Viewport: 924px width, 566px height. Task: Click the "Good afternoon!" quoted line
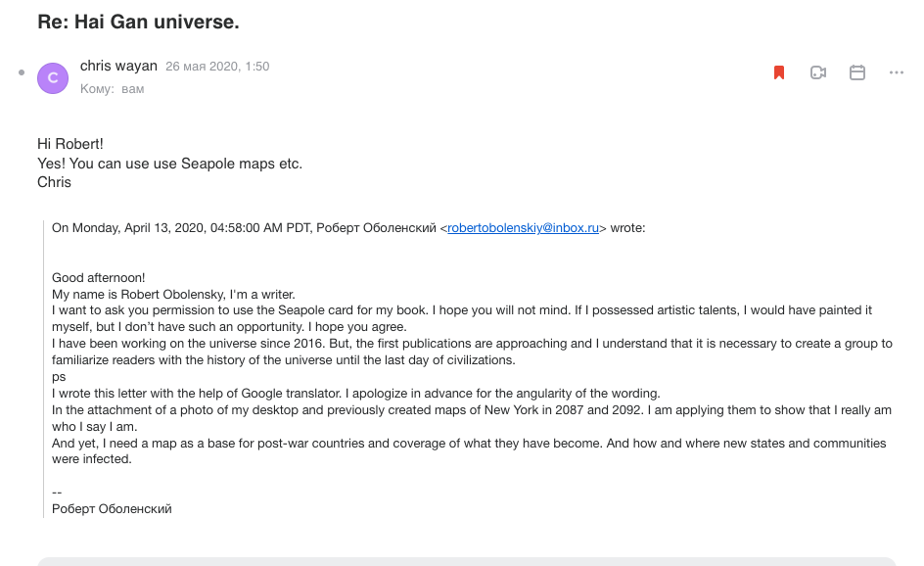pyautogui.click(x=98, y=278)
